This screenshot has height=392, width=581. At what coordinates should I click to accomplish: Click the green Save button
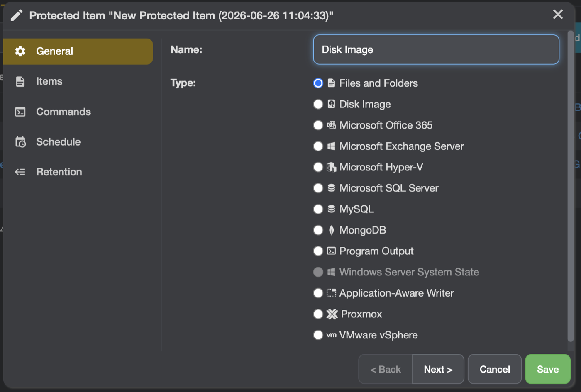548,369
